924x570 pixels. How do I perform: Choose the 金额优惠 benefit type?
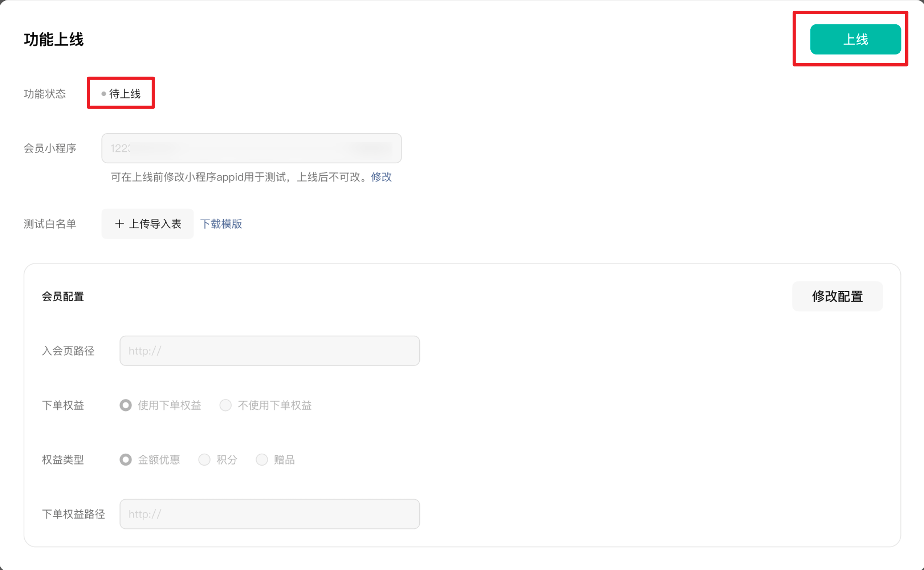pos(126,460)
